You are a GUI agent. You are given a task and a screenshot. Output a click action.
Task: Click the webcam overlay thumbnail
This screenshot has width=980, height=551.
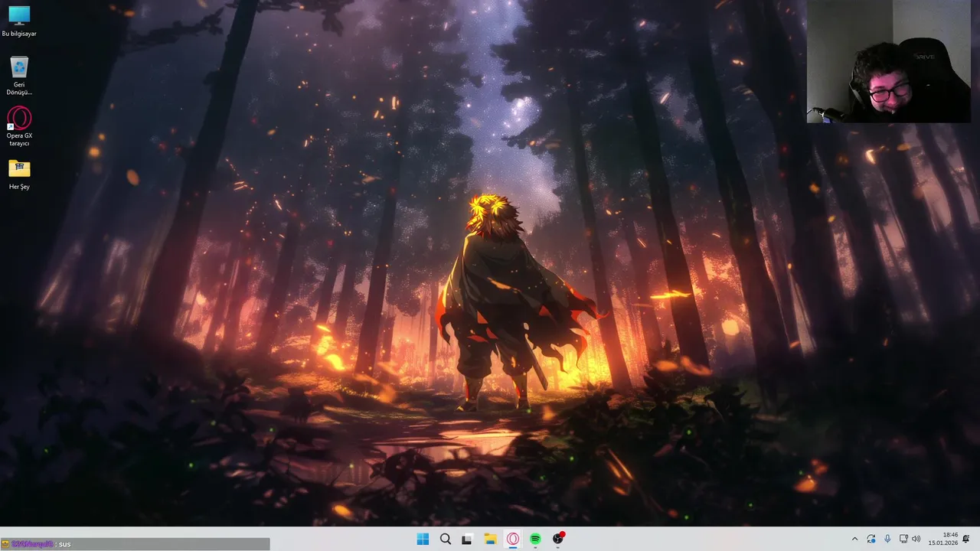coord(888,61)
